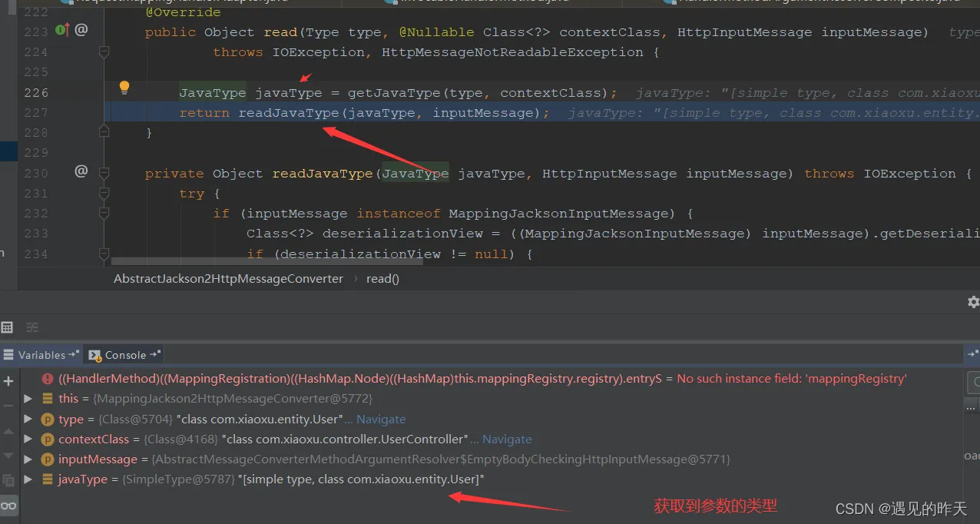Click AbstractJackson2HttpMessageConverter in the breadcrumb
980x524 pixels.
(228, 279)
